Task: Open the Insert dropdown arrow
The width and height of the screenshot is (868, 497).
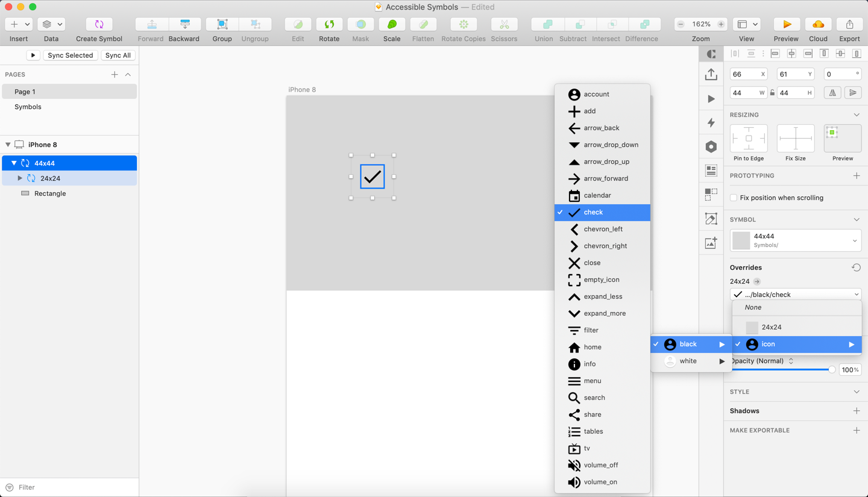Action: (27, 23)
